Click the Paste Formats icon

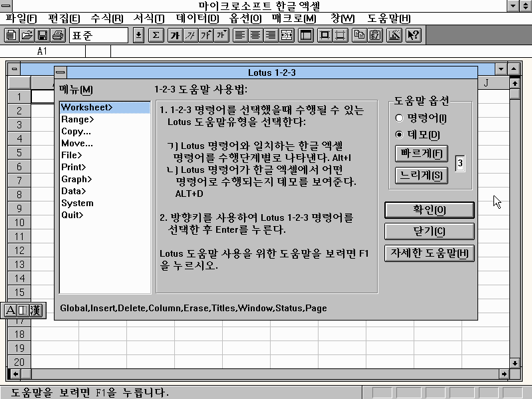pyautogui.click(x=375, y=35)
